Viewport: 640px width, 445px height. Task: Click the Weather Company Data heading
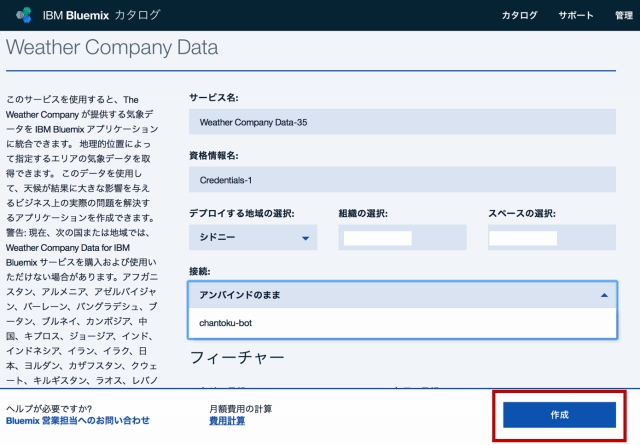[112, 47]
